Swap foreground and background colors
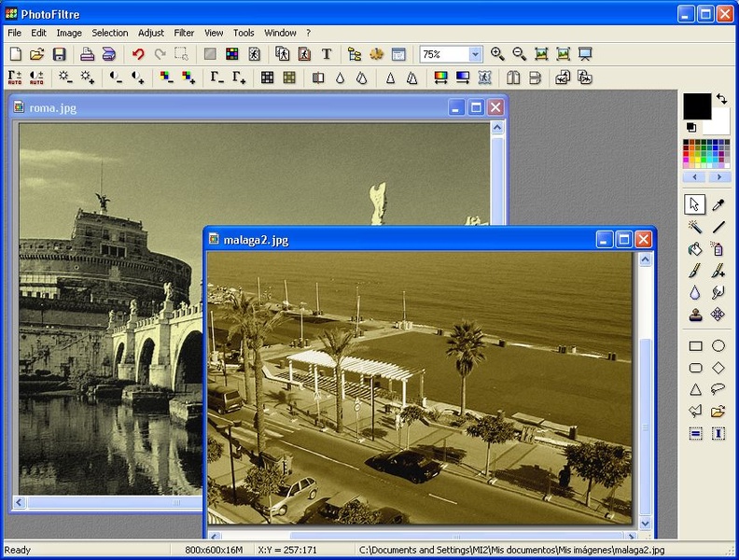 coord(721,99)
